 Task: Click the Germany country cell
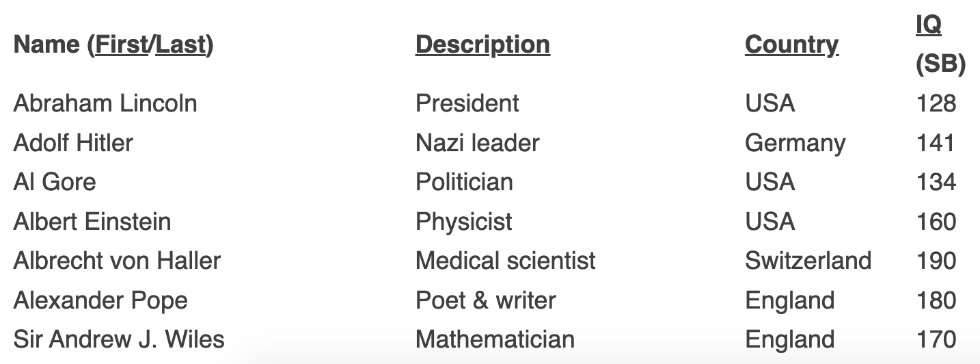795,143
